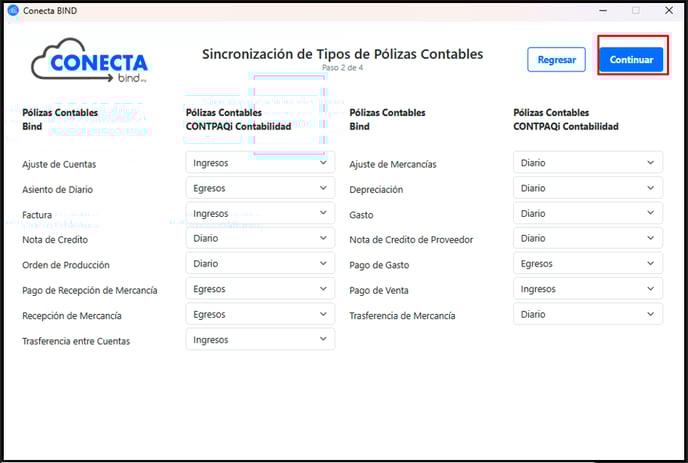Open the Nota de Credito dropdown

[x=260, y=238]
